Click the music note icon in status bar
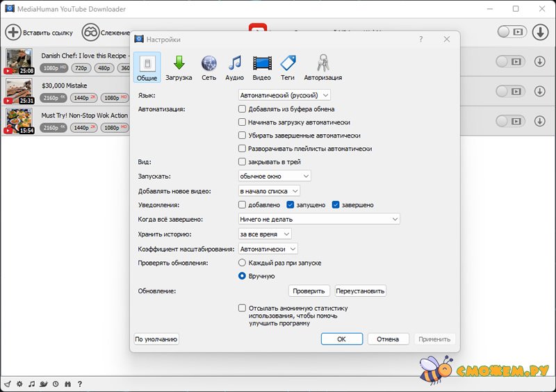The height and width of the screenshot is (392, 556). [31, 384]
